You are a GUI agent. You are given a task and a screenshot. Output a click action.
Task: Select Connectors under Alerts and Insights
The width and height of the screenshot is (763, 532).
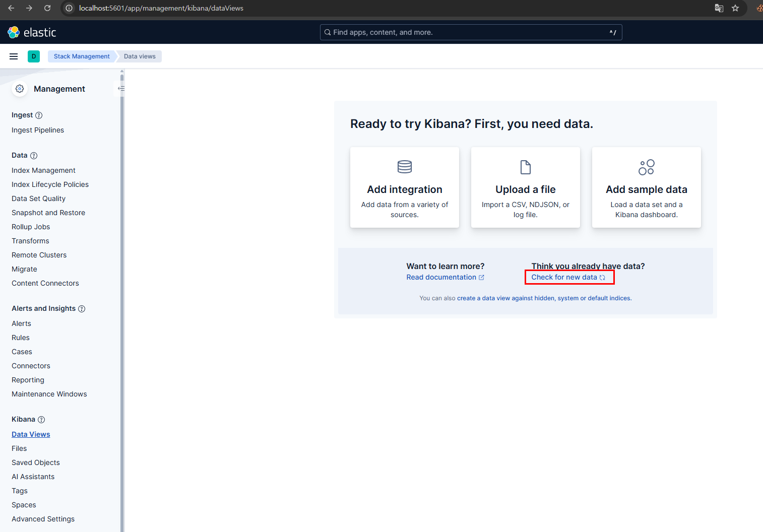(31, 366)
